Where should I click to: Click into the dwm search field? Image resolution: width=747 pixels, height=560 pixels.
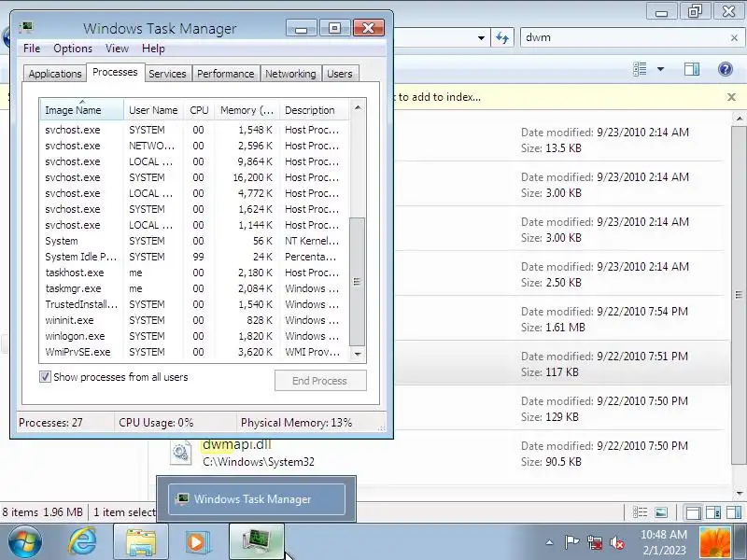[x=624, y=37]
